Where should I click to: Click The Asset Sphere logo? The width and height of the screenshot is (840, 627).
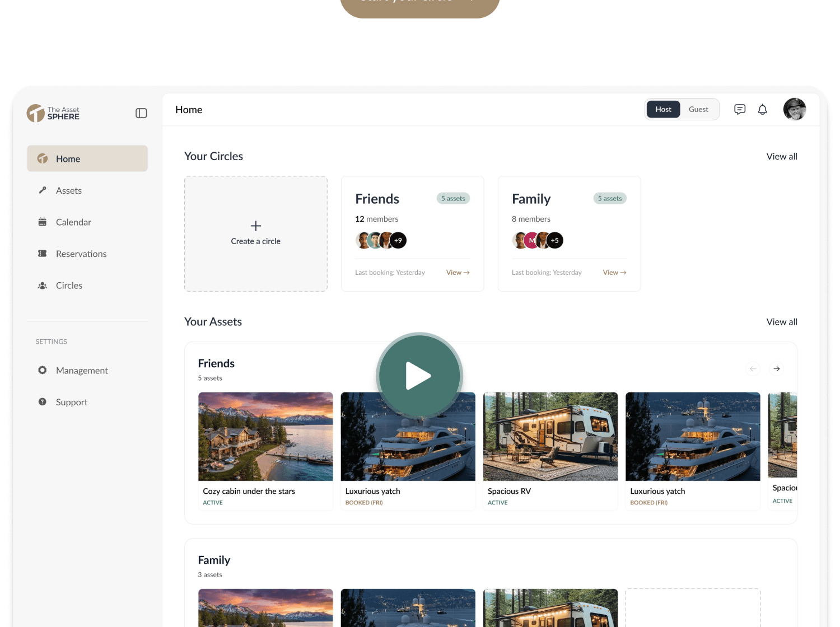pos(53,113)
